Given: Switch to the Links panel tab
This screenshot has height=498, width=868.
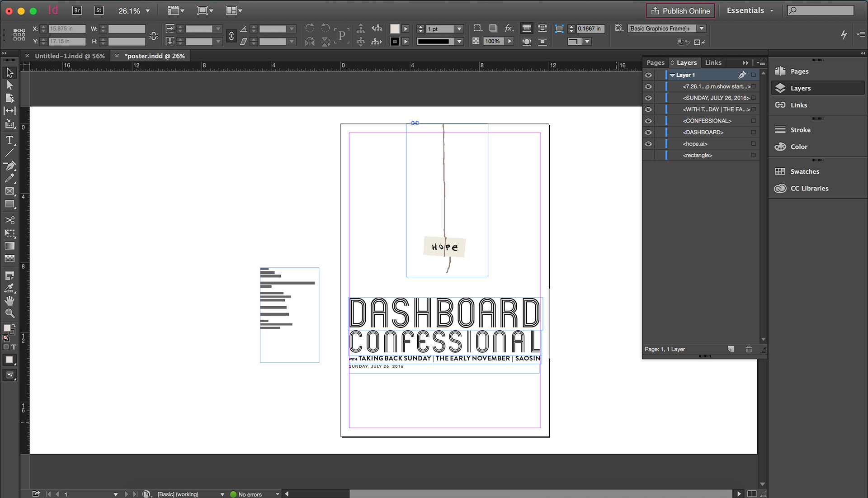Looking at the screenshot, I should point(713,63).
